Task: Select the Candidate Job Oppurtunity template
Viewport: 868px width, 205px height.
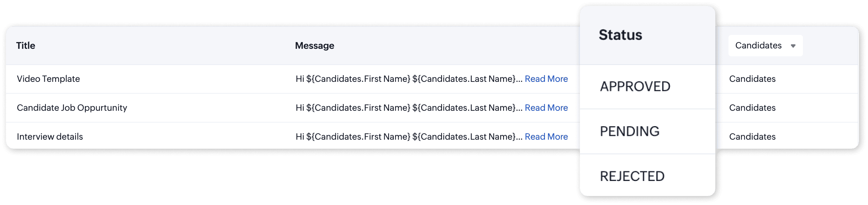Action: point(72,108)
